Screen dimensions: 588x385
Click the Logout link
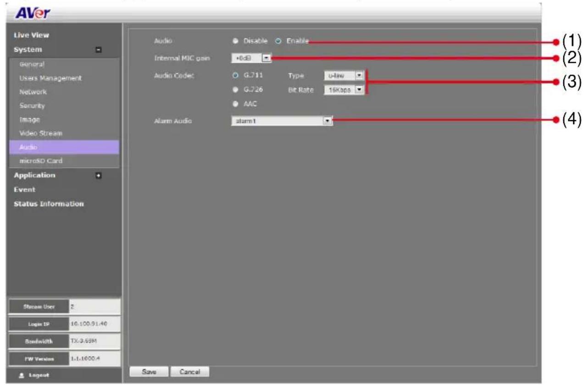pyautogui.click(x=41, y=375)
